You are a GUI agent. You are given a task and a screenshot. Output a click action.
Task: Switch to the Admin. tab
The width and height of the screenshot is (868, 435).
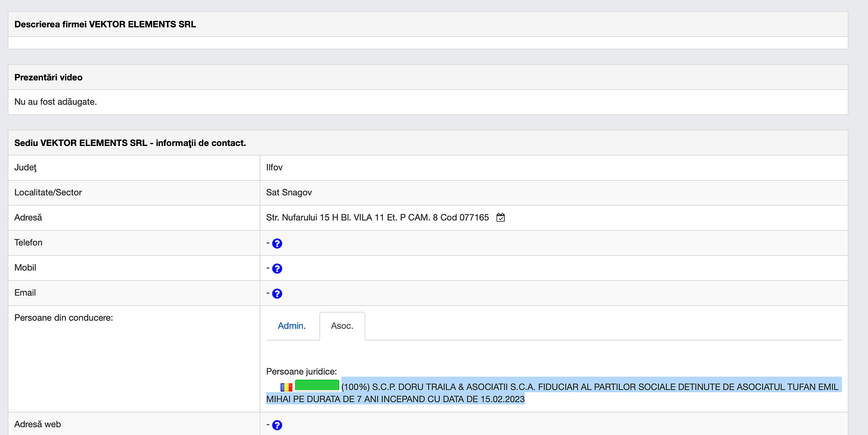pyautogui.click(x=292, y=326)
